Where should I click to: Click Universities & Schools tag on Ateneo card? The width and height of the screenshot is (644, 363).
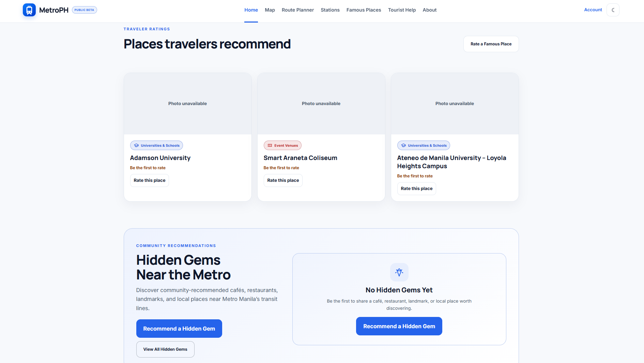(x=424, y=145)
